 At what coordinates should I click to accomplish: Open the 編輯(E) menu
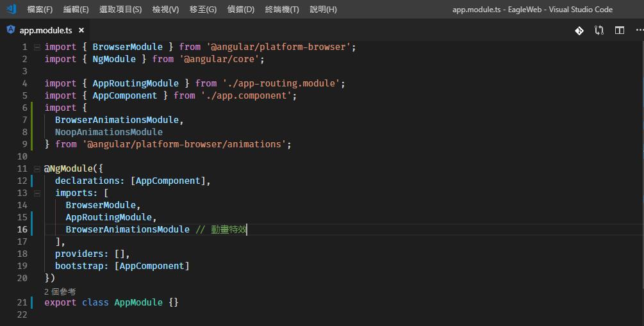tap(76, 9)
